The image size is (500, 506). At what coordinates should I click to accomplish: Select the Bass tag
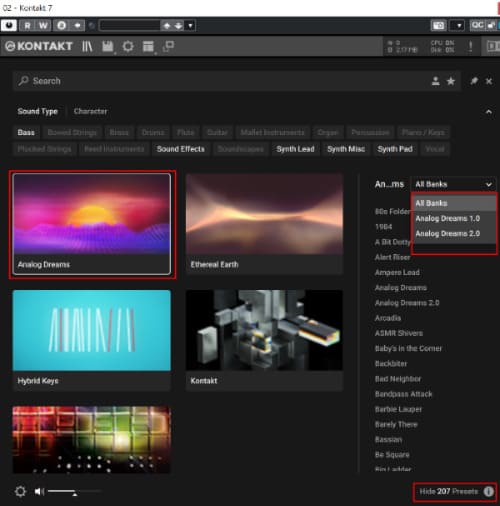click(x=26, y=132)
